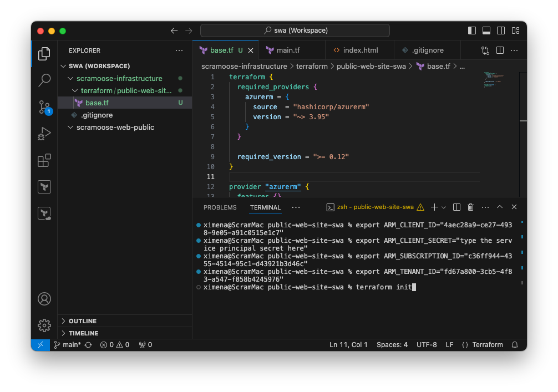Open the HashiCorp Terraform view icon
Image resolution: width=558 pixels, height=392 pixels.
coord(44,187)
